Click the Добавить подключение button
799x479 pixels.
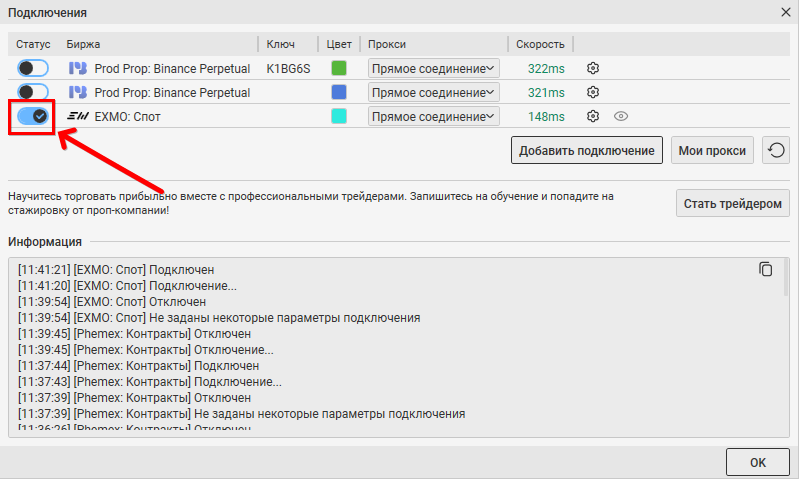pos(586,151)
